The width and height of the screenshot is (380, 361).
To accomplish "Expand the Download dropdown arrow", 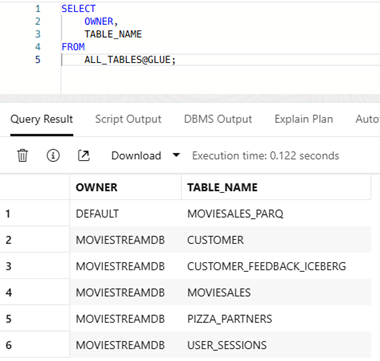I will (176, 155).
